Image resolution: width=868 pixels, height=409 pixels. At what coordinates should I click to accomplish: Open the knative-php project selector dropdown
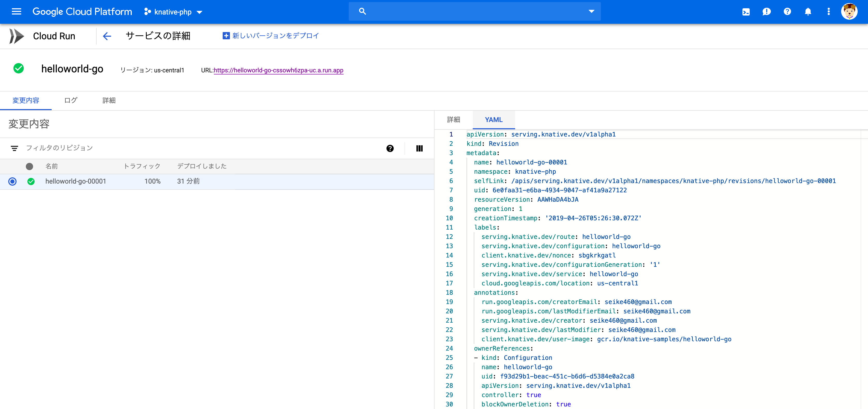173,12
